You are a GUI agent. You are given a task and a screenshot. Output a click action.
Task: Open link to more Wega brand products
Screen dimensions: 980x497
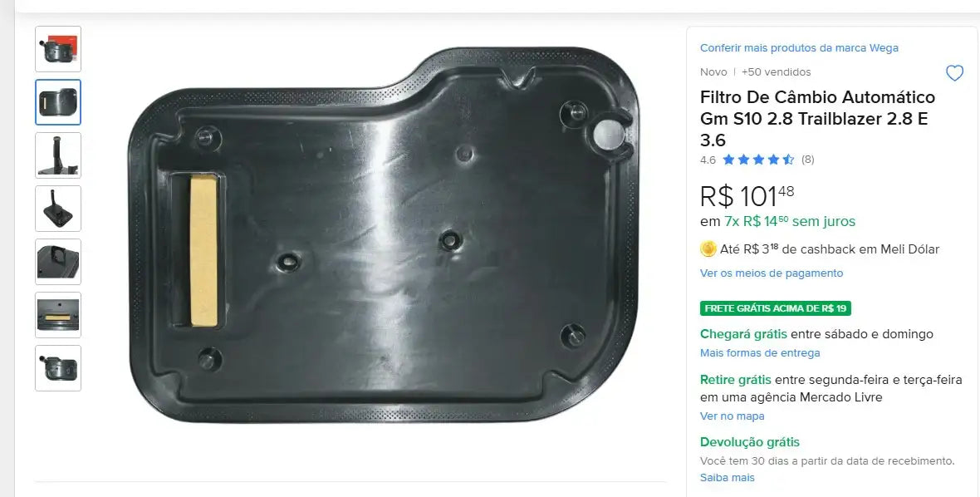(x=799, y=48)
